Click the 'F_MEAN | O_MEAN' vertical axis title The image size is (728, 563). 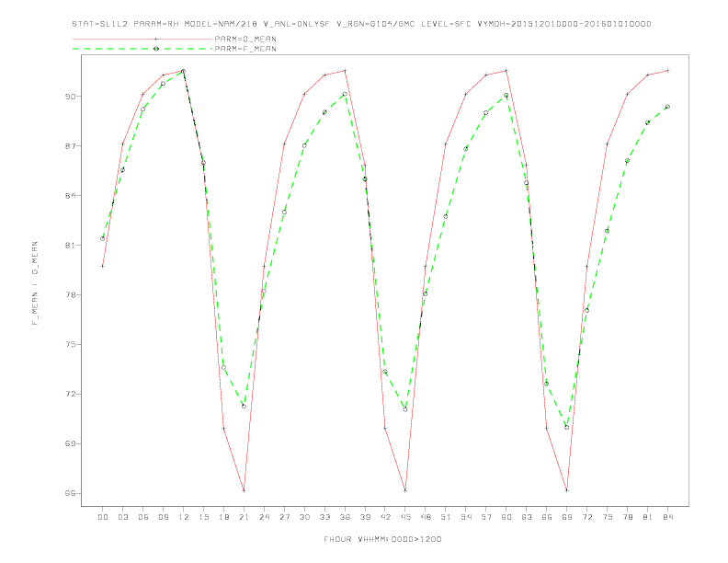pos(35,283)
